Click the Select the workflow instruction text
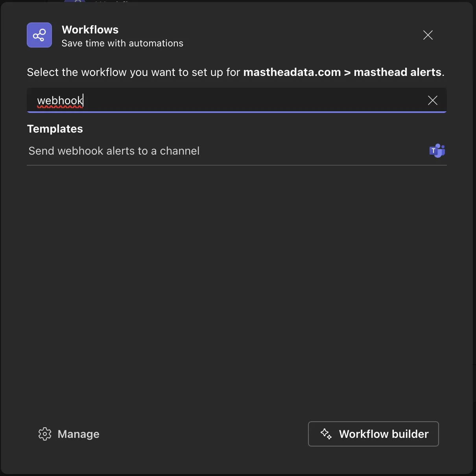476x476 pixels. [x=133, y=72]
